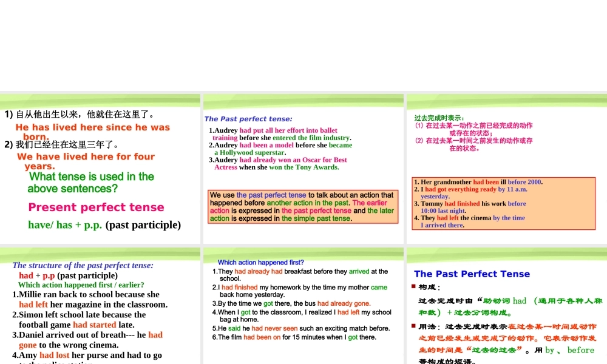This screenshot has width=607, height=364.
Task: Click sentence Audrey had put all her effort
Action: [280, 134]
